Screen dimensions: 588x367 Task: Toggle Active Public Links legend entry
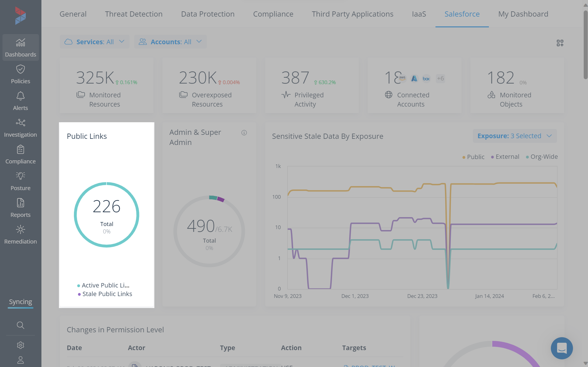pos(103,285)
